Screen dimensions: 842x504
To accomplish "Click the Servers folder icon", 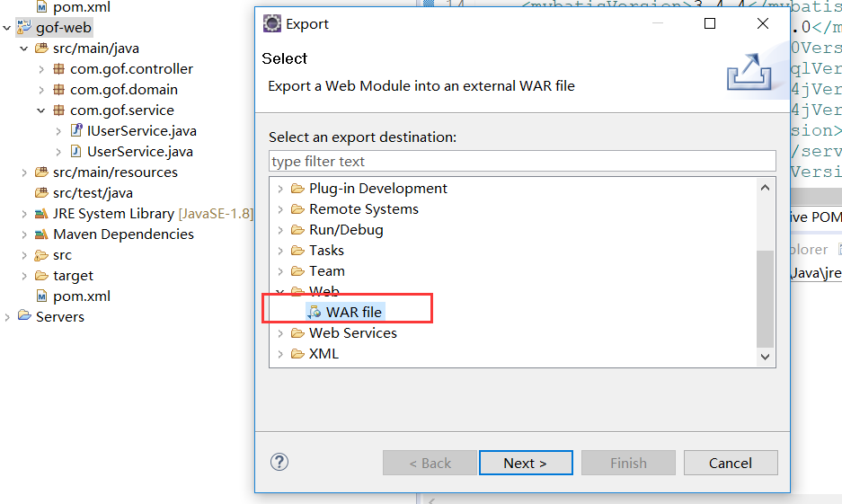I will click(x=24, y=315).
